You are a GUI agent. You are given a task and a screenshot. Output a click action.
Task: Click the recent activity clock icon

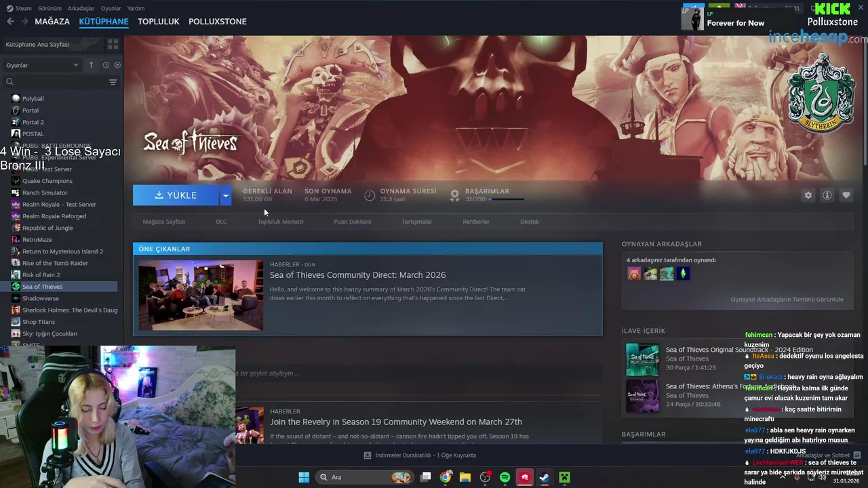pos(106,65)
